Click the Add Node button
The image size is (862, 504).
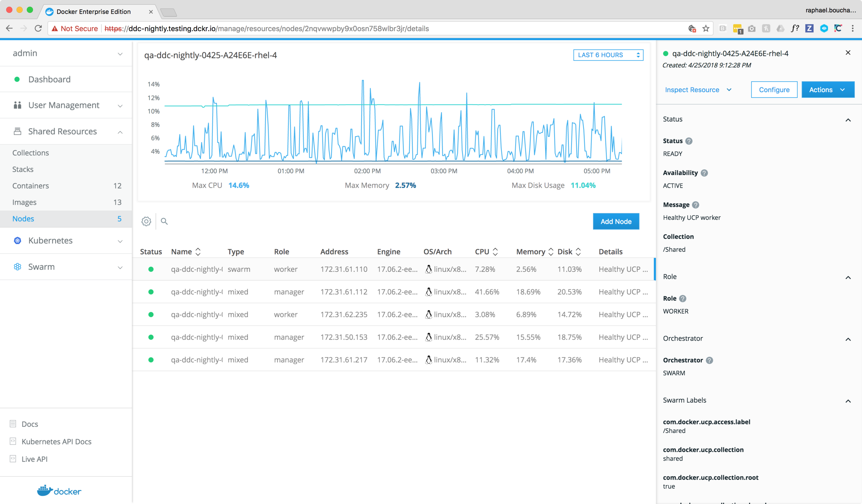point(616,221)
